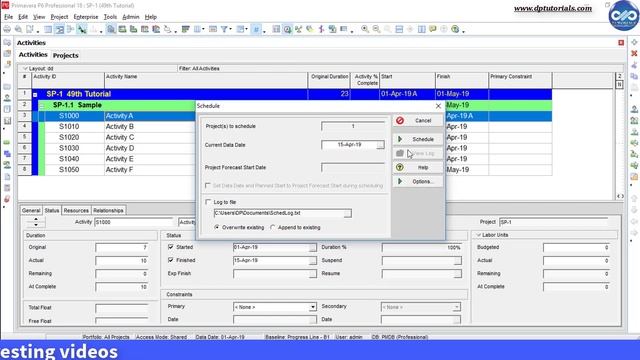Image resolution: width=640 pixels, height=360 pixels.
Task: Switch to the General details tab
Action: click(x=31, y=210)
